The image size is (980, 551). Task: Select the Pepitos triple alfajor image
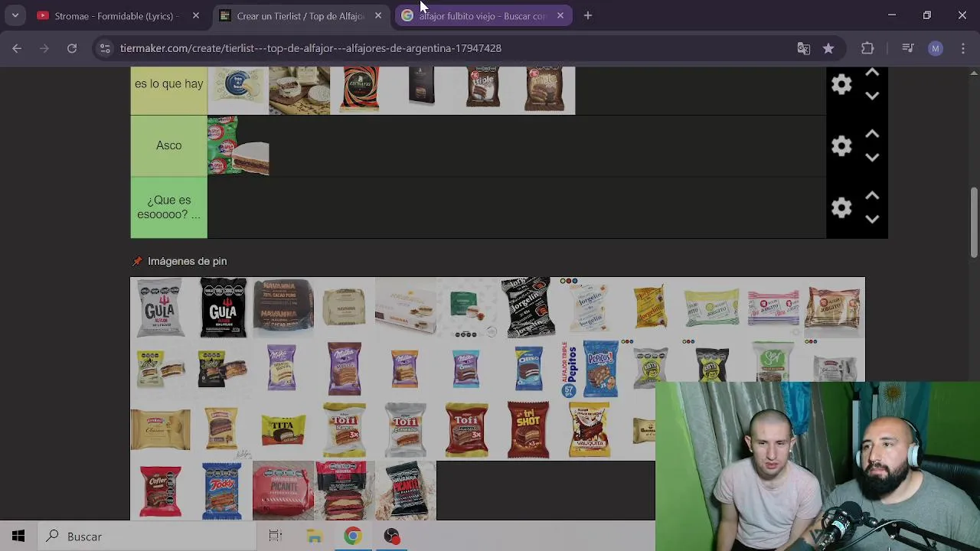(x=590, y=369)
